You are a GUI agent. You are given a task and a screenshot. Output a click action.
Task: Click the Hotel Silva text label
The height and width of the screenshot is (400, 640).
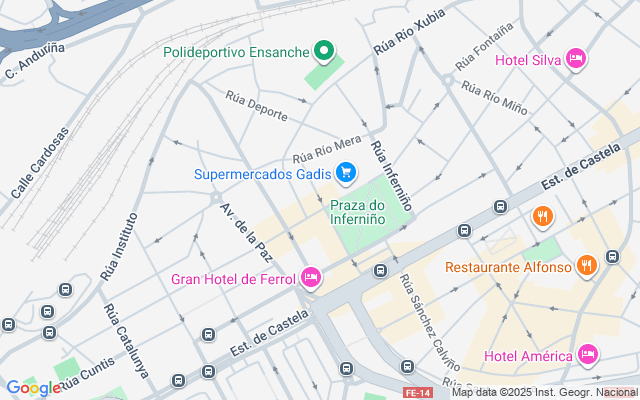(528, 60)
